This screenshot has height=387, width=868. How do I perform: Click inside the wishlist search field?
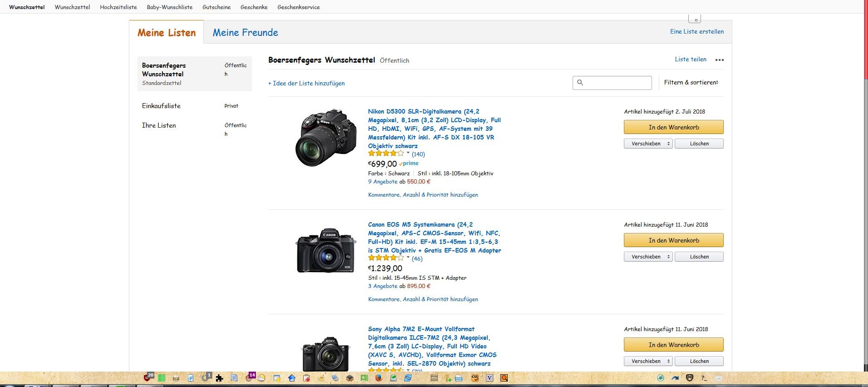coord(612,83)
